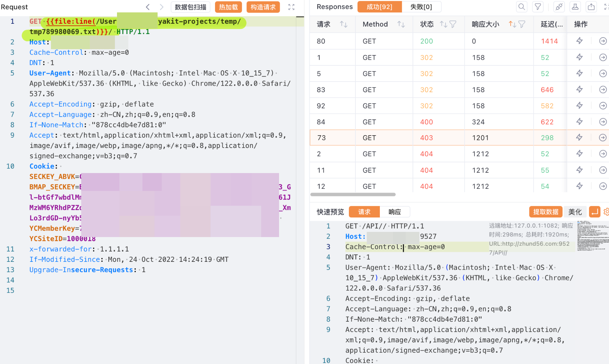The image size is (609, 364).
Task: Open the 响应大小 column filter
Action: (x=522, y=24)
